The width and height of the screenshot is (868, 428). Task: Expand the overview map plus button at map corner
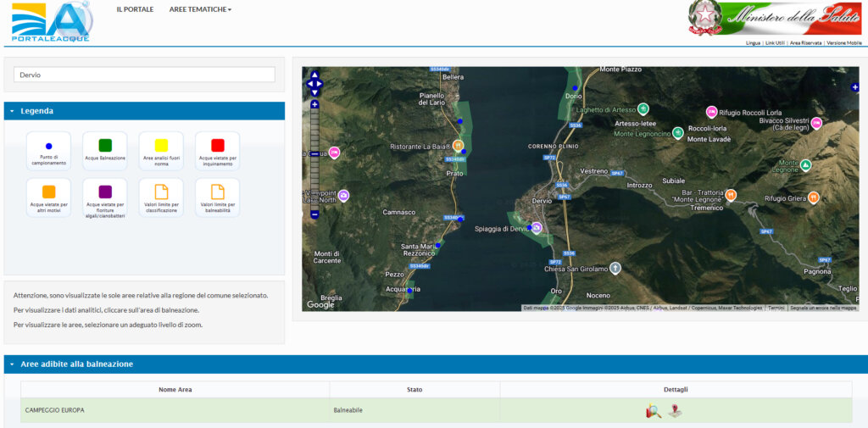coord(854,87)
